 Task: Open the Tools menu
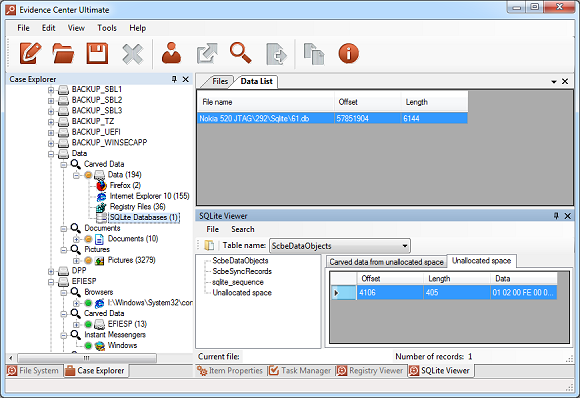pyautogui.click(x=107, y=28)
